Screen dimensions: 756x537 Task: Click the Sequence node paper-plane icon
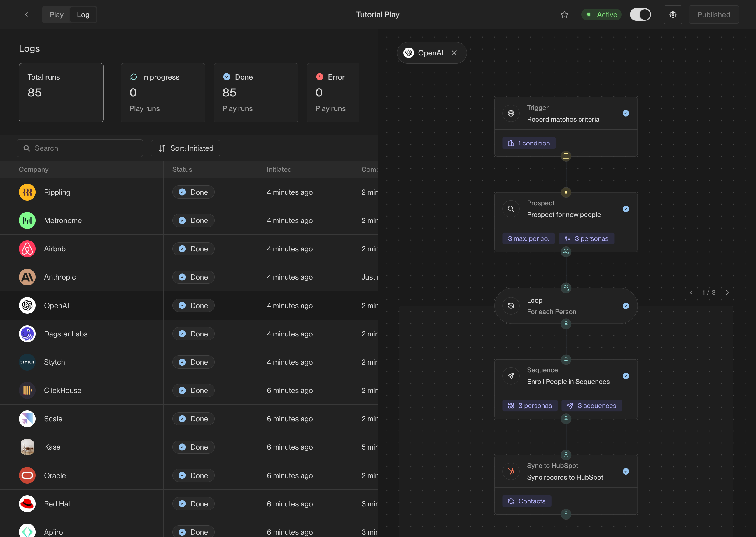click(x=511, y=376)
